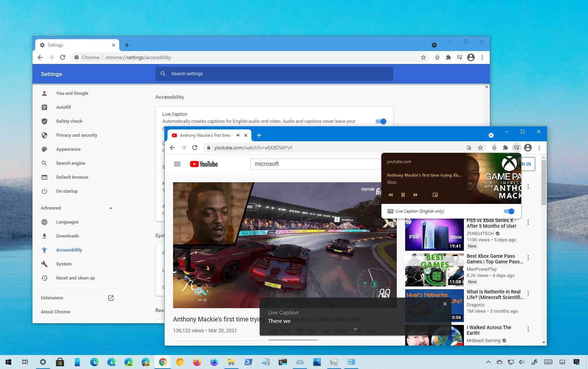Bookmark settings page with star icon
This screenshot has width=588, height=369.
(423, 57)
